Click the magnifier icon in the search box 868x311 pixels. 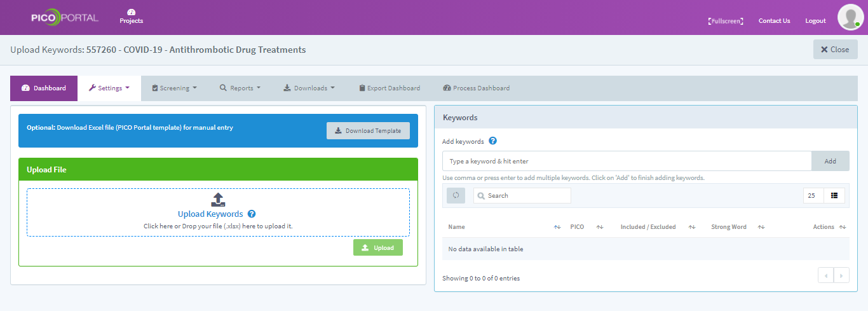click(481, 196)
